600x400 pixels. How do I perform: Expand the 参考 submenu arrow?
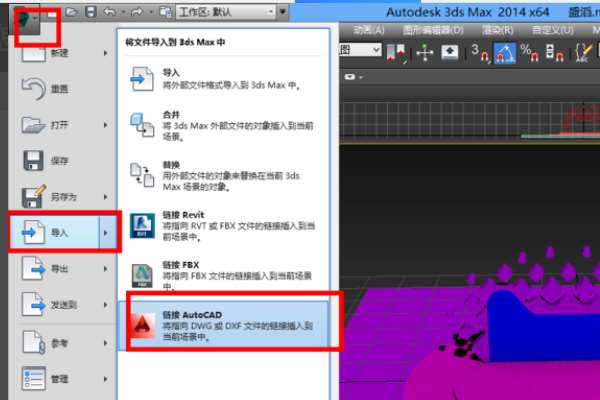pos(106,343)
